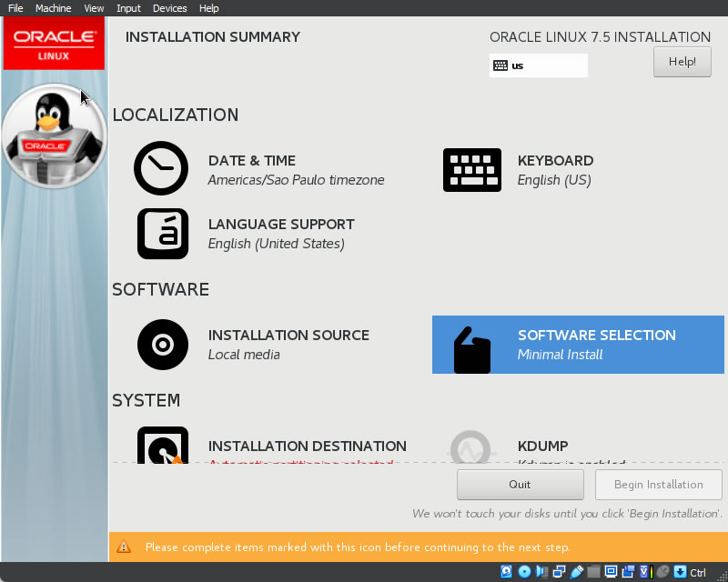Click VirtualBox USB devices status icon
Viewport: 728px width, 582px height.
(x=577, y=571)
